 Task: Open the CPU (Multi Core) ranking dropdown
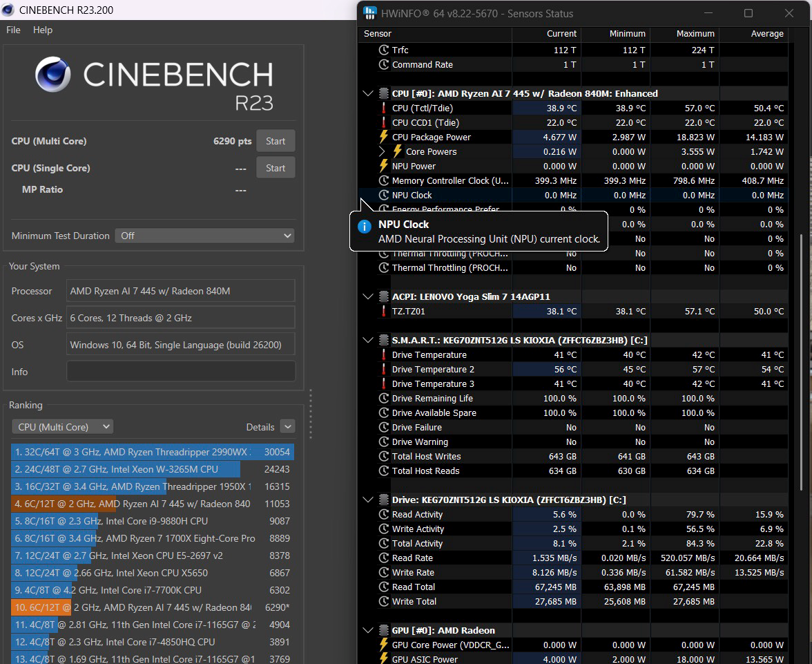click(x=62, y=426)
